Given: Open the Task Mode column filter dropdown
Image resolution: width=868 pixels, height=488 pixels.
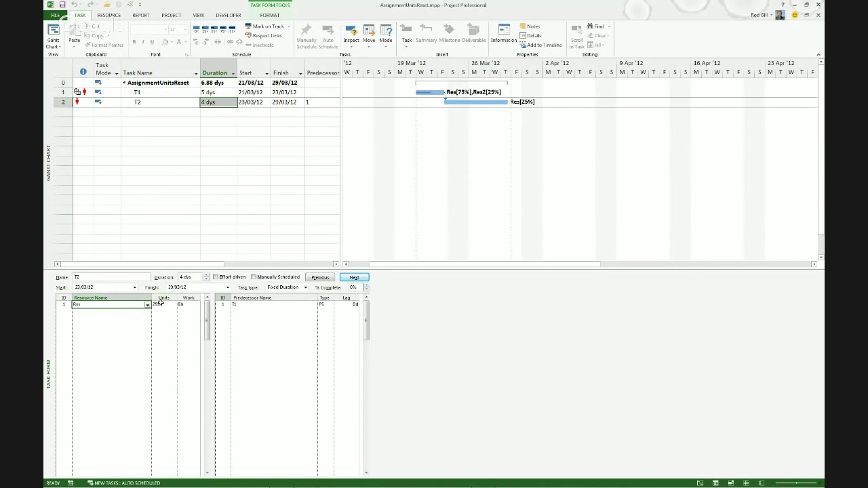Looking at the screenshot, I should click(x=117, y=73).
